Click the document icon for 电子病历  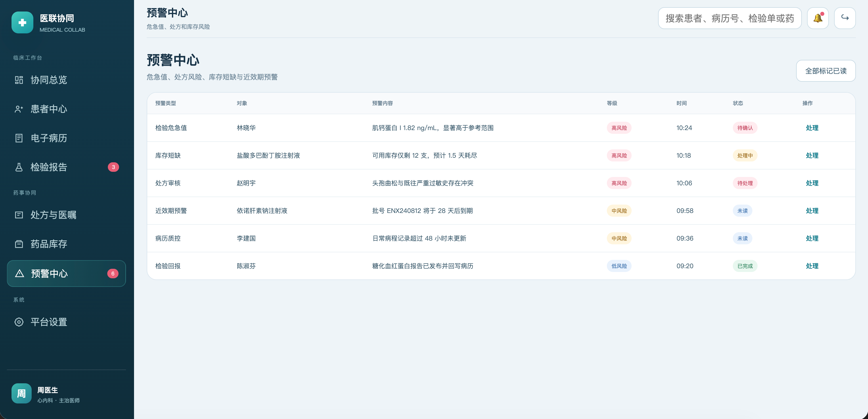tap(19, 138)
